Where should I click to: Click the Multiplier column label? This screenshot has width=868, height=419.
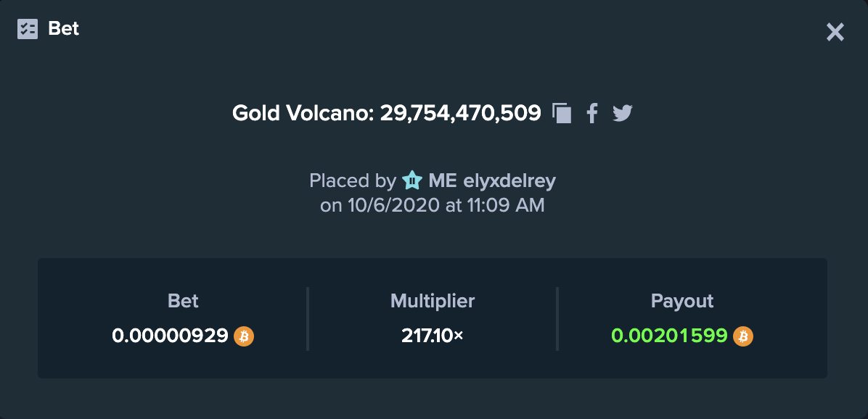pos(433,301)
